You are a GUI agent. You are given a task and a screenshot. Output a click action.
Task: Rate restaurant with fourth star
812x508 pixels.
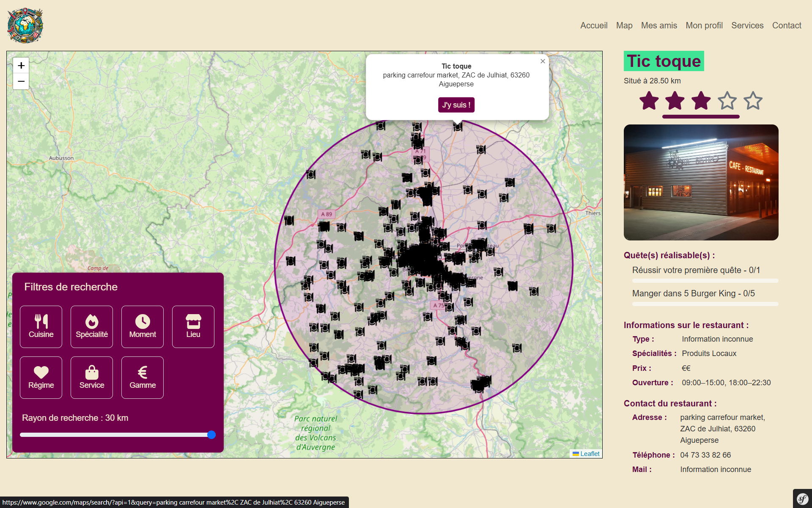point(727,101)
